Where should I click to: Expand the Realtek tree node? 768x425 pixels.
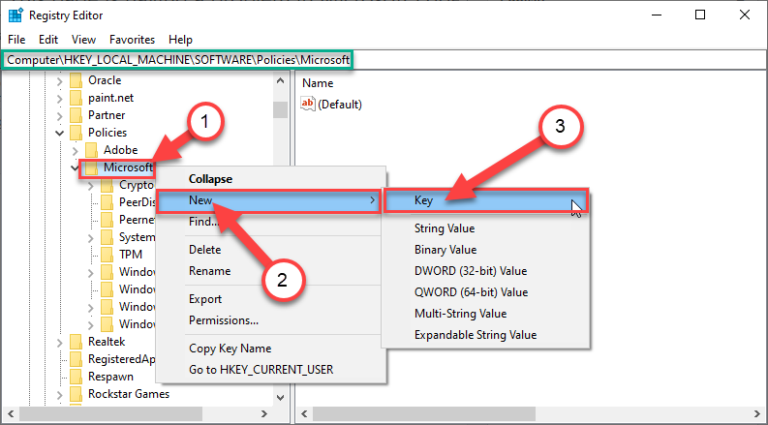[60, 342]
